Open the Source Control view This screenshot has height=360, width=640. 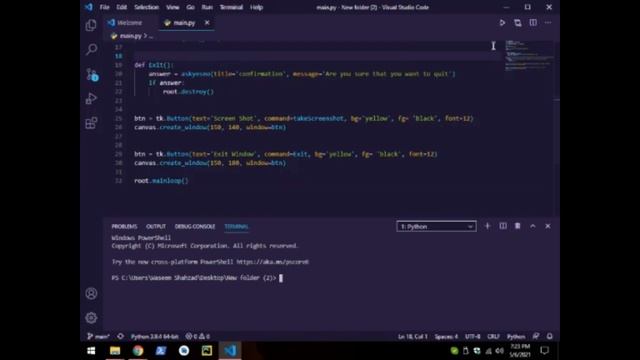pos(92,74)
